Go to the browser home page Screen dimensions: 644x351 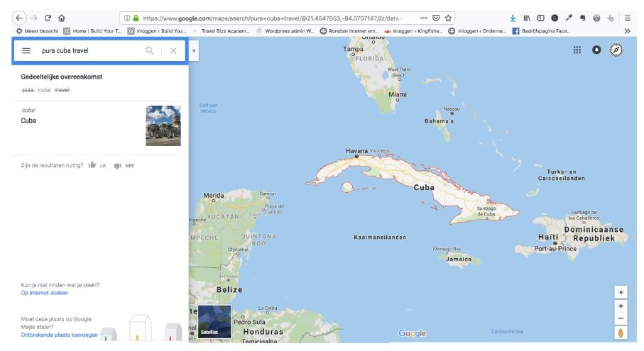coord(62,18)
